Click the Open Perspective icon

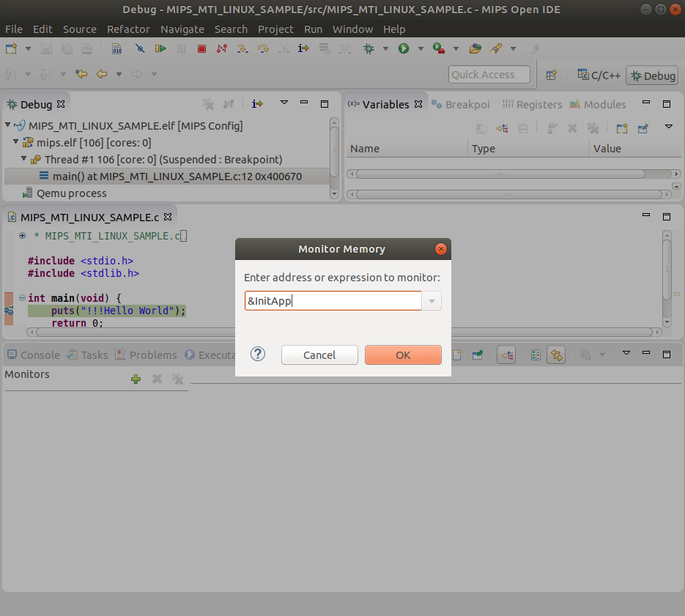552,75
